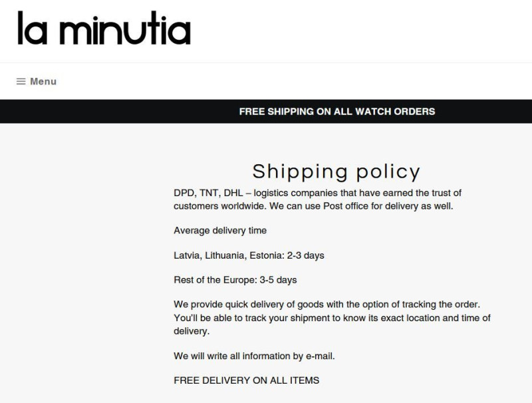Click the standalone word "delivery." ending the paragraph
The image size is (532, 403).
tap(192, 331)
